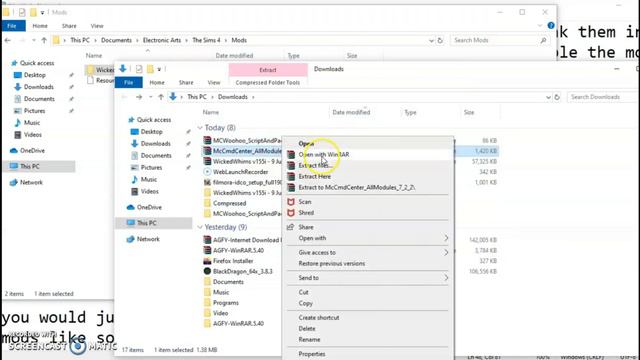The width and height of the screenshot is (640, 360).
Task: Click Refresh button in Downloads address bar
Action: (557, 97)
